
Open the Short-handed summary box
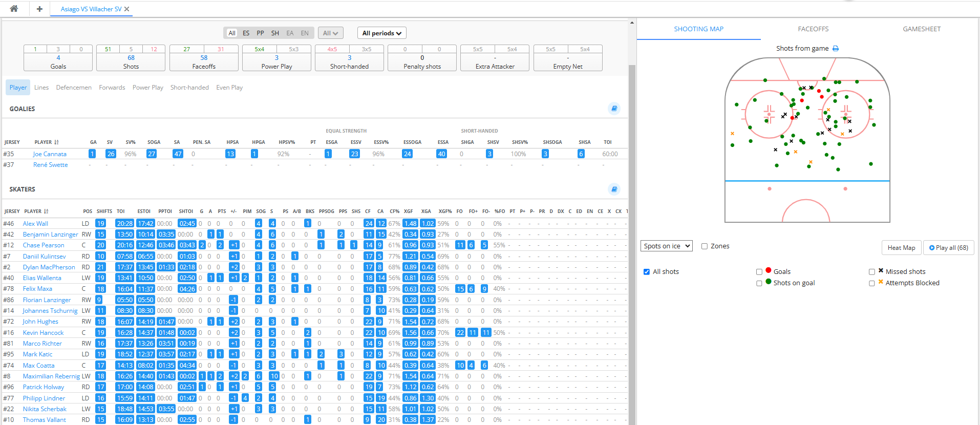(x=349, y=58)
